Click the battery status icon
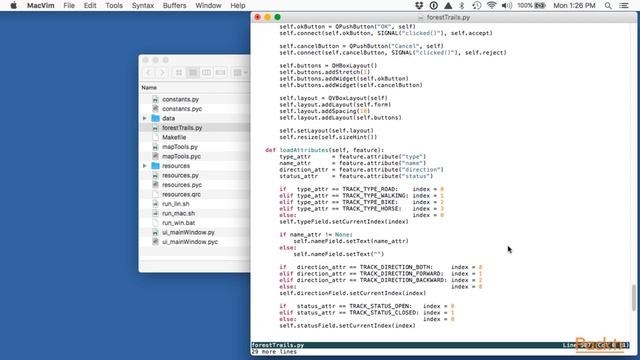 click(531, 6)
